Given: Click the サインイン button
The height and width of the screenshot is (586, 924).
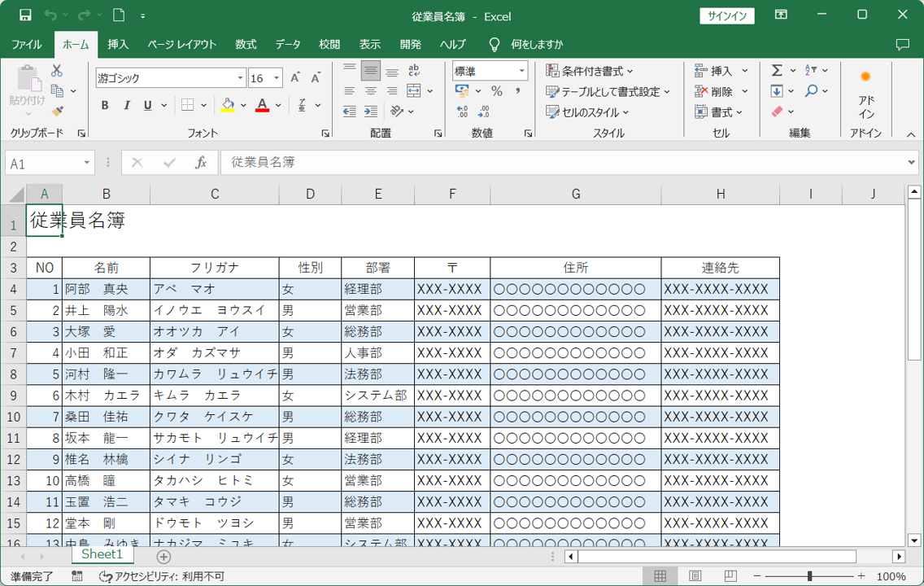Looking at the screenshot, I should point(726,15).
